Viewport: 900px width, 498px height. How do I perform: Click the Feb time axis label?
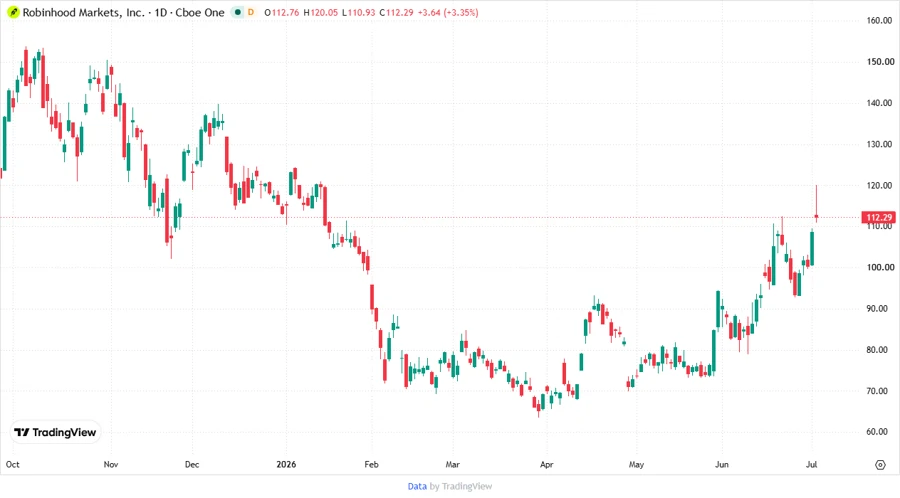371,464
